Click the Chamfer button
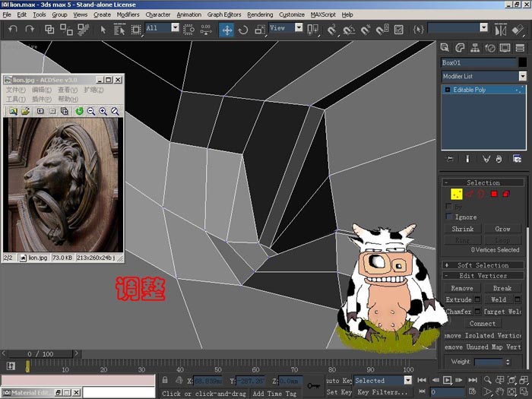The width and height of the screenshot is (532, 399). (x=459, y=311)
